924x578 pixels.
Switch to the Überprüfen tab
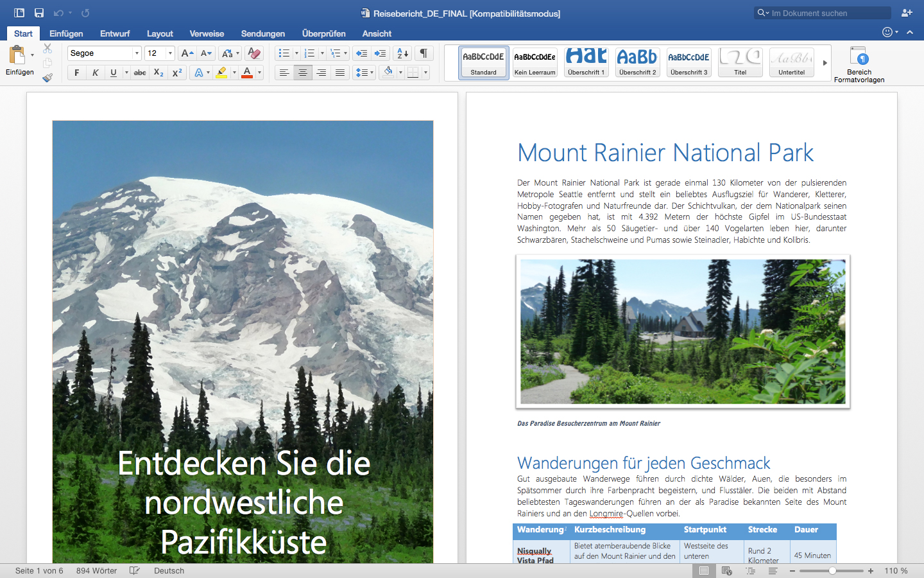coord(323,33)
